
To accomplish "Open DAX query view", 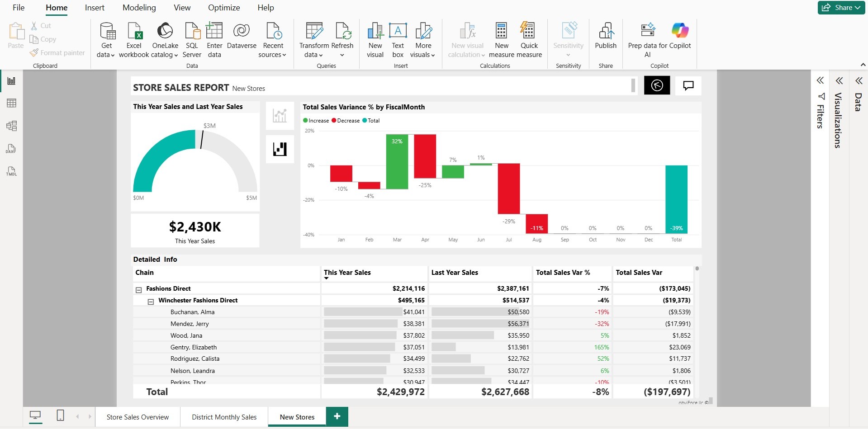I will pos(11,149).
